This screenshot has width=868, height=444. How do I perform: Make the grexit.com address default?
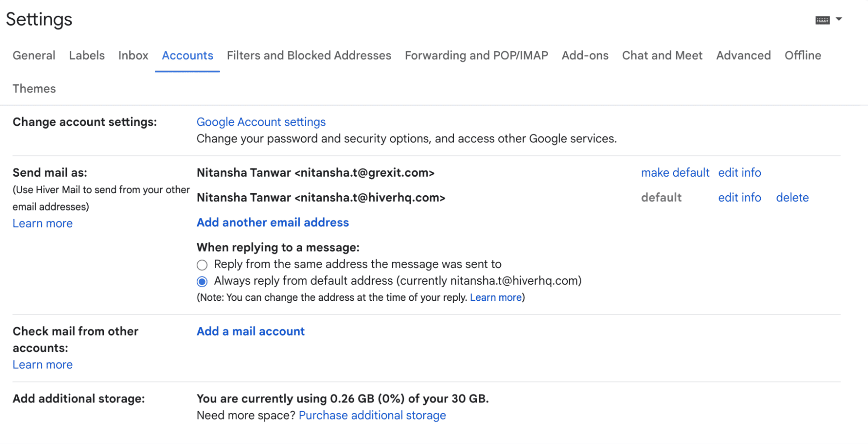(675, 173)
